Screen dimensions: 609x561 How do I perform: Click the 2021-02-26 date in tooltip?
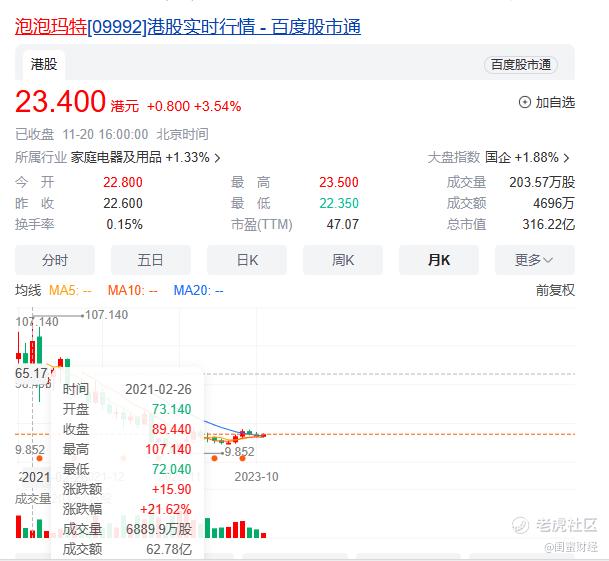click(x=158, y=389)
